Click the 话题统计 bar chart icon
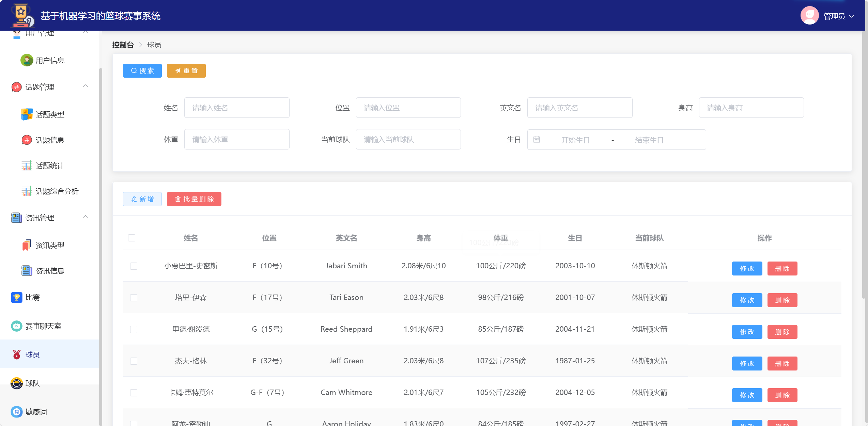Viewport: 868px width, 426px height. pos(27,165)
